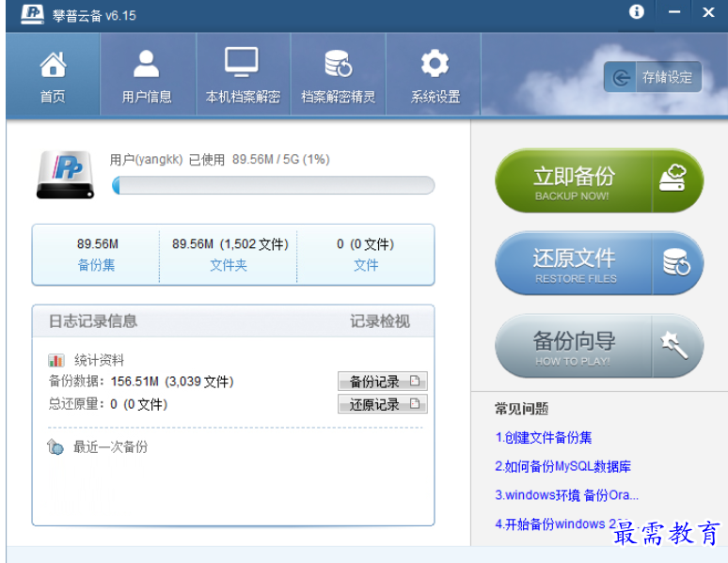Select 本机档案解密 monitor icon
The image size is (728, 563).
242,62
